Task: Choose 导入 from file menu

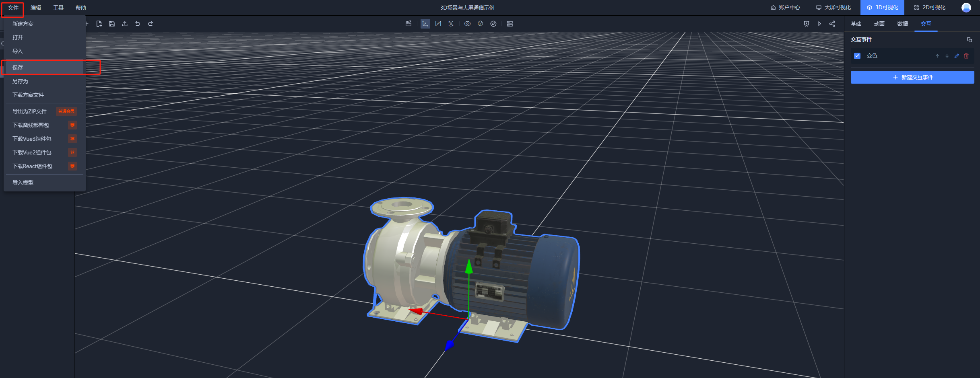Action: [x=45, y=51]
